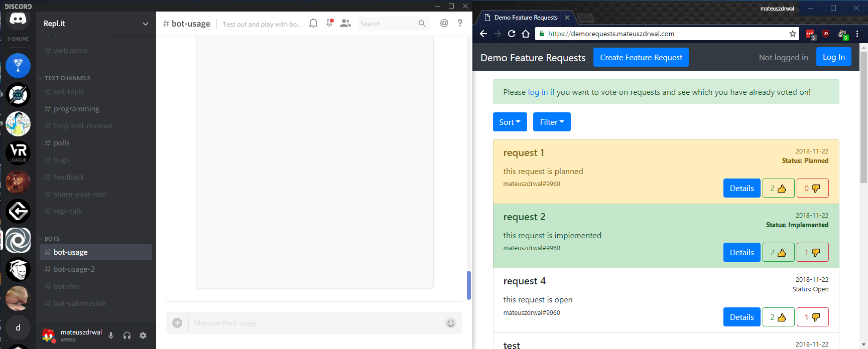The height and width of the screenshot is (349, 868).
Task: Open a new browser tab
Action: (586, 18)
